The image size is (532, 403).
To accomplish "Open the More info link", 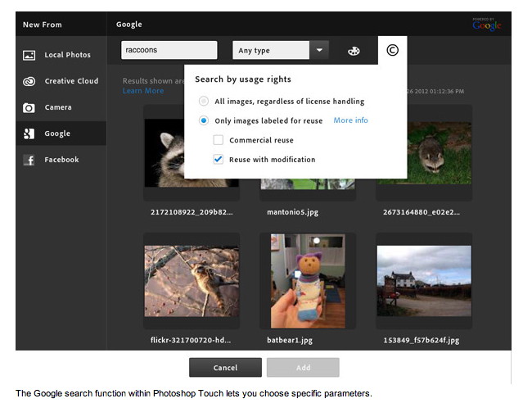I will click(350, 120).
